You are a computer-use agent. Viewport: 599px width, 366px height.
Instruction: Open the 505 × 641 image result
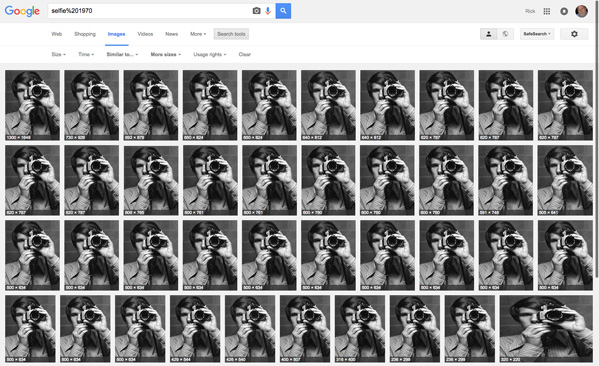click(565, 180)
